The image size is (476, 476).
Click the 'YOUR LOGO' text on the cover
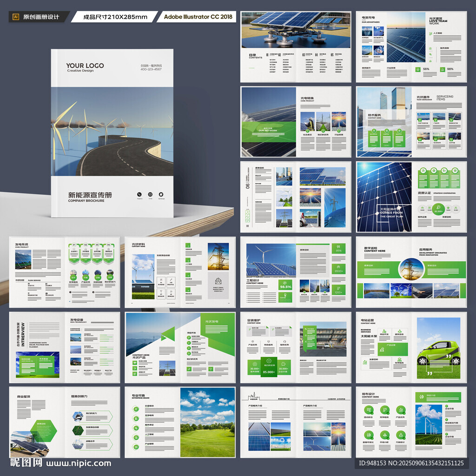click(85, 66)
